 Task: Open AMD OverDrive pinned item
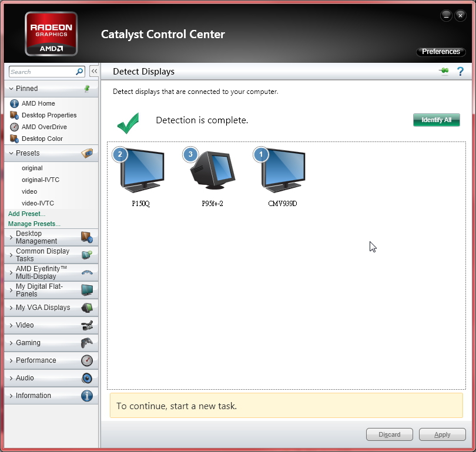click(44, 127)
